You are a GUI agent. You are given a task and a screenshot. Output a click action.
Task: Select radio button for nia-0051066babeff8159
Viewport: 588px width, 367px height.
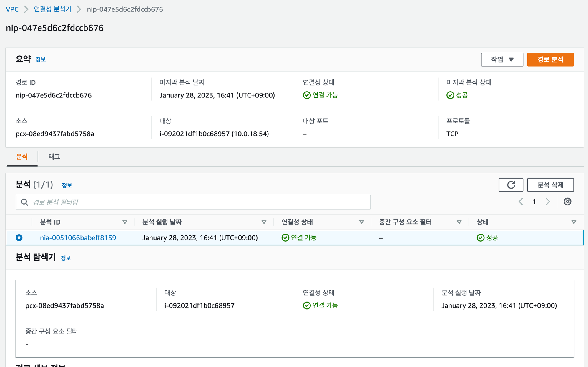coord(19,238)
